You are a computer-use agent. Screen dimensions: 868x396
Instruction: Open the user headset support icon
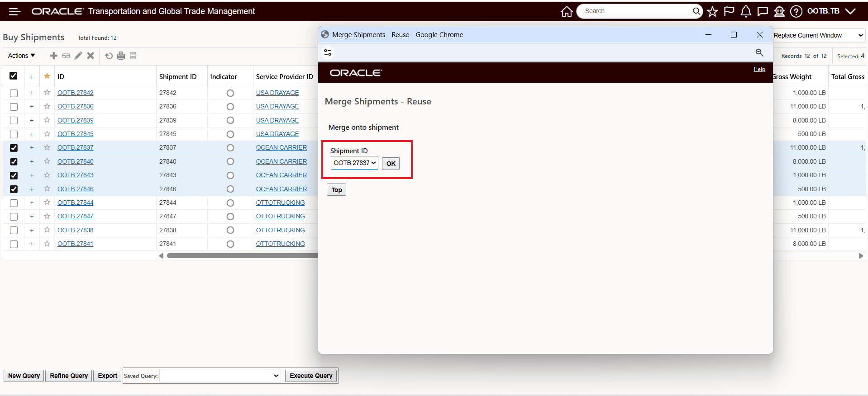(779, 11)
